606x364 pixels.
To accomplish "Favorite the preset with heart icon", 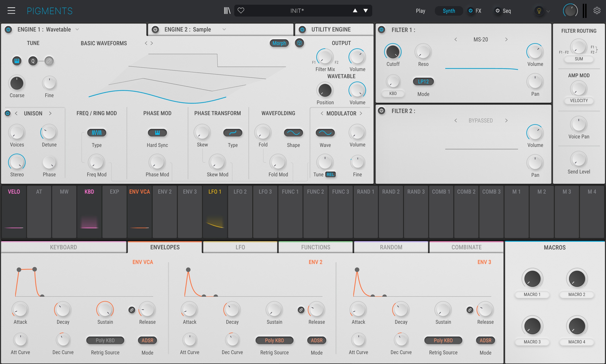I will click(x=241, y=11).
